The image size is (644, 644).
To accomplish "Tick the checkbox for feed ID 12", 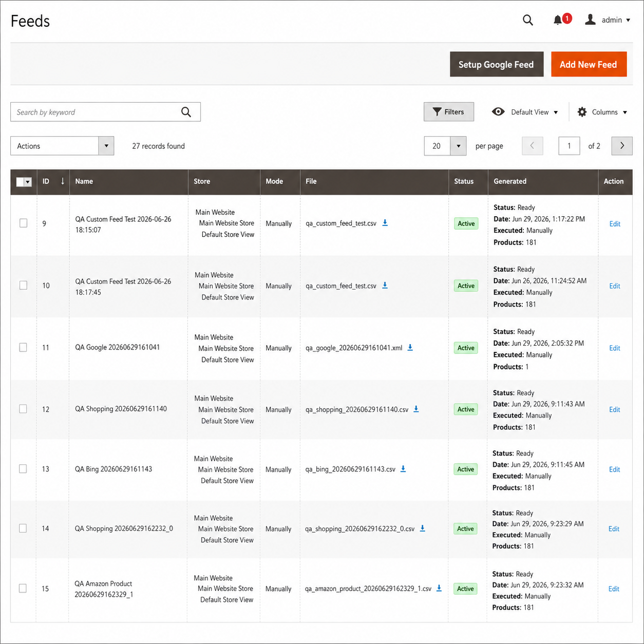I will (23, 409).
